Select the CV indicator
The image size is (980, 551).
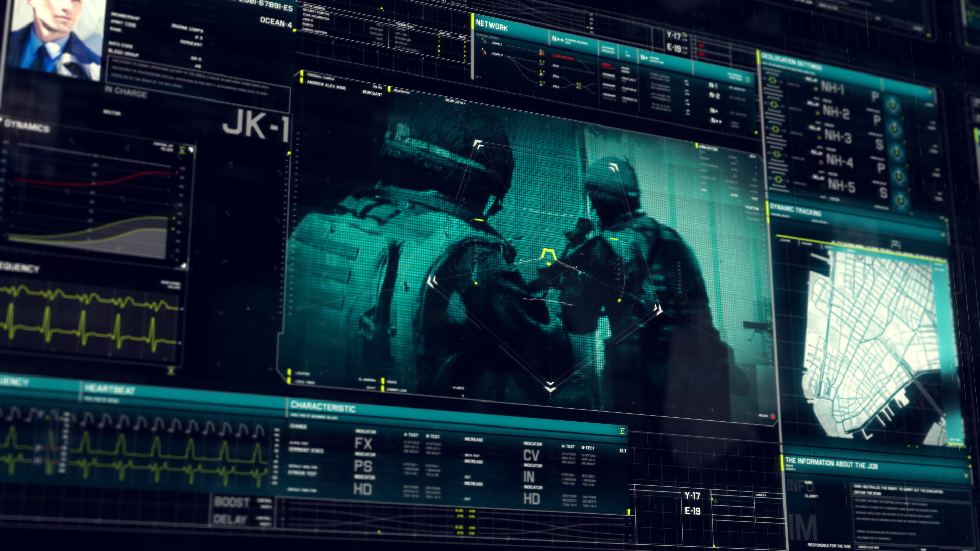click(531, 455)
